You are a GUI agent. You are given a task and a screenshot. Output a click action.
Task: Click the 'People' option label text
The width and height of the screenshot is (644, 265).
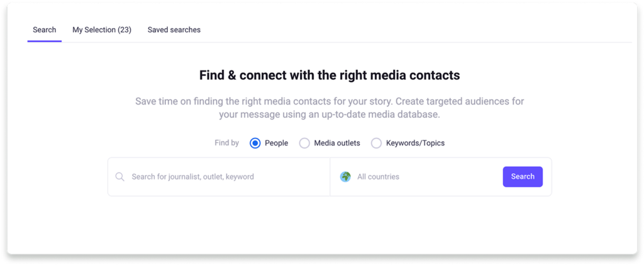click(x=276, y=143)
